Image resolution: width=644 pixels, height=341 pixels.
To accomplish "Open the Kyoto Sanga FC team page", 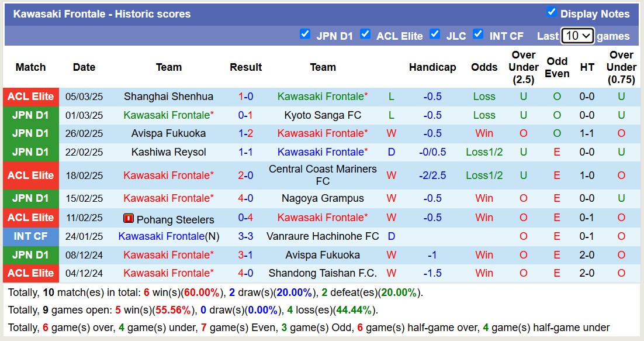I will click(323, 115).
